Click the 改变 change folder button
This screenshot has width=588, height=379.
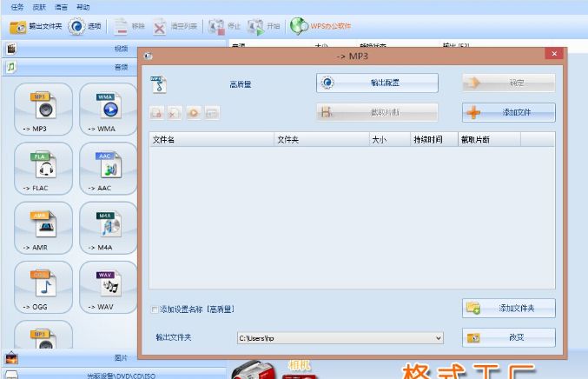tap(508, 338)
